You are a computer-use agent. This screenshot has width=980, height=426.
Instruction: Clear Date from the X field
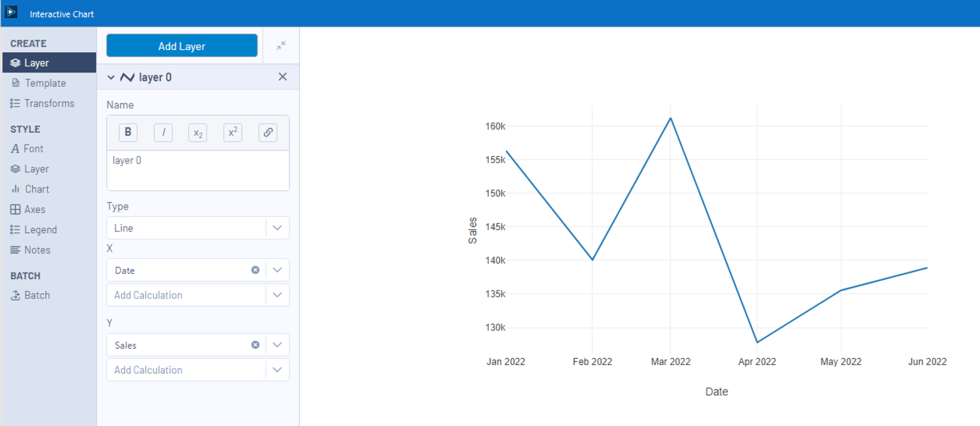tap(255, 270)
